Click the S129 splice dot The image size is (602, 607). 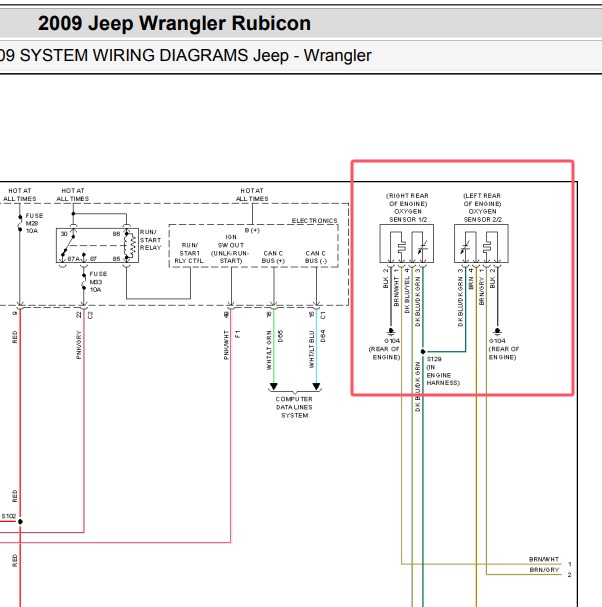(x=423, y=352)
